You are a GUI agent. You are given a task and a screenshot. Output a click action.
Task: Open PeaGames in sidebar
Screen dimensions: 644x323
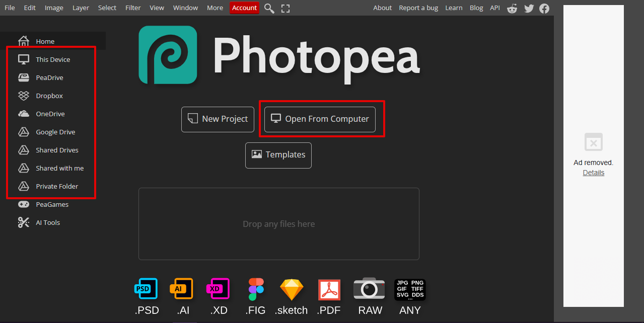53,204
